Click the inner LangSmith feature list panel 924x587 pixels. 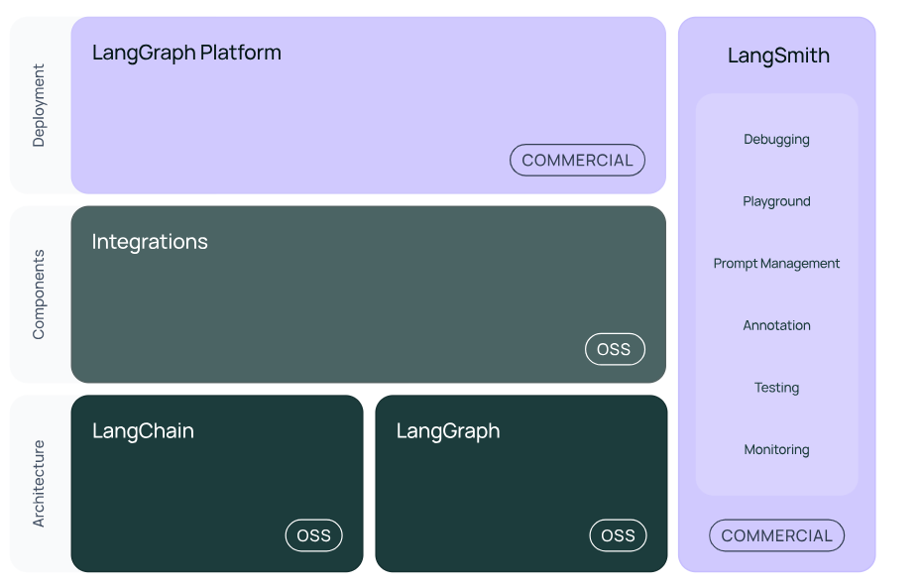[x=776, y=293]
